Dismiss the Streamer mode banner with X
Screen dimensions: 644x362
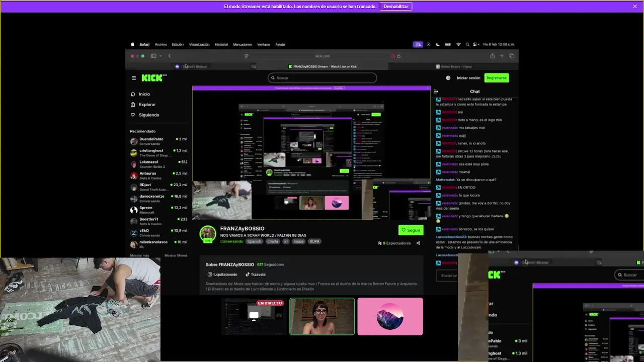(x=635, y=7)
